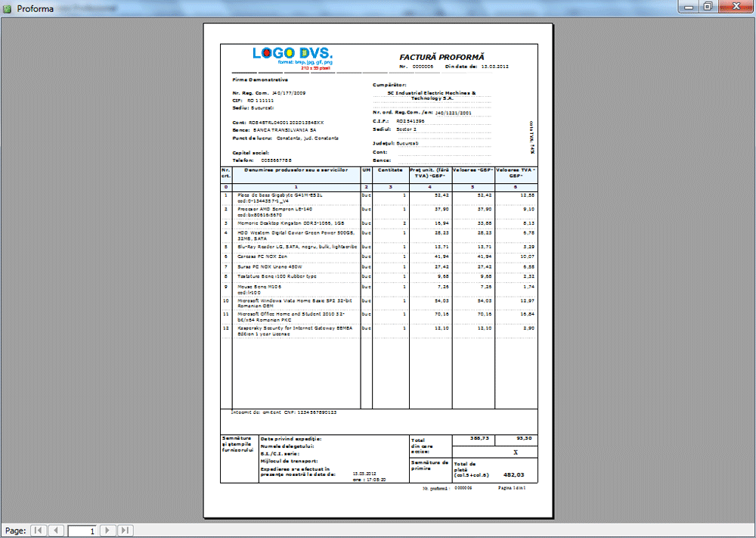Click the Memorie Desktop Kingston product name
The width and height of the screenshot is (756, 538).
point(290,223)
